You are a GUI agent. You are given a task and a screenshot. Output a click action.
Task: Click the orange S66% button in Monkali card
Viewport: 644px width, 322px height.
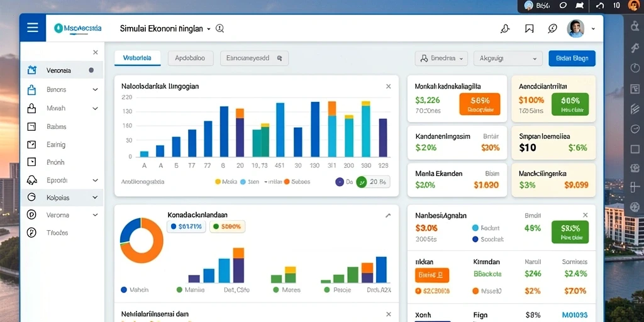[x=480, y=104]
